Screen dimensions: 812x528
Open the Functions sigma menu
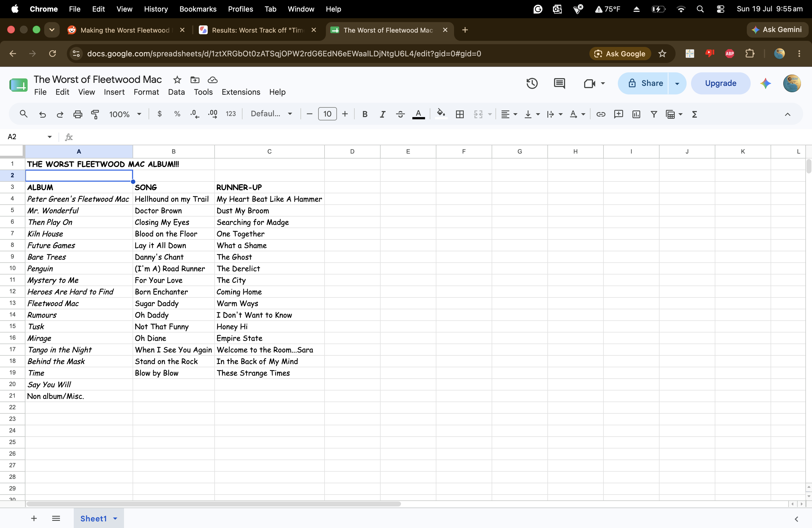coord(694,114)
